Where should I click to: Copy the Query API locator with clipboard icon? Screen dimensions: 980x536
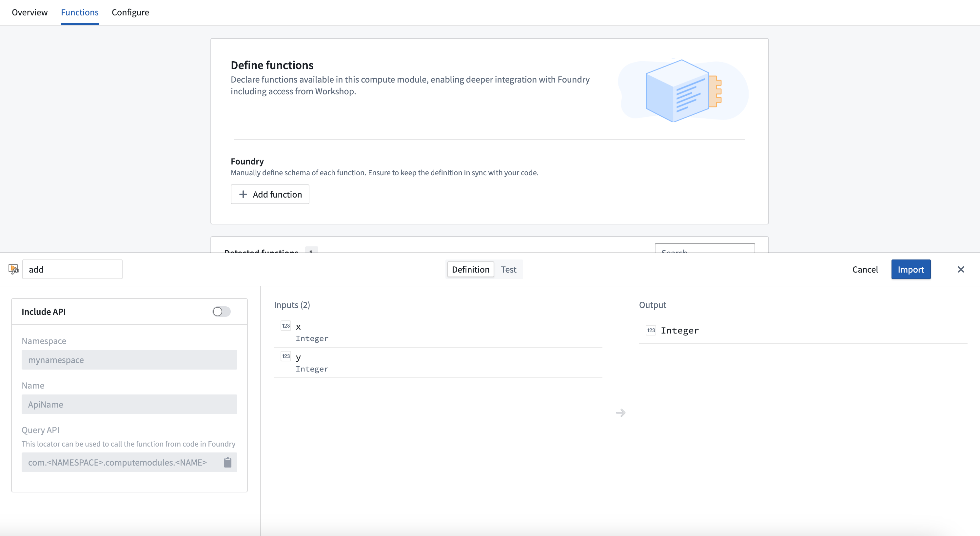tap(227, 462)
